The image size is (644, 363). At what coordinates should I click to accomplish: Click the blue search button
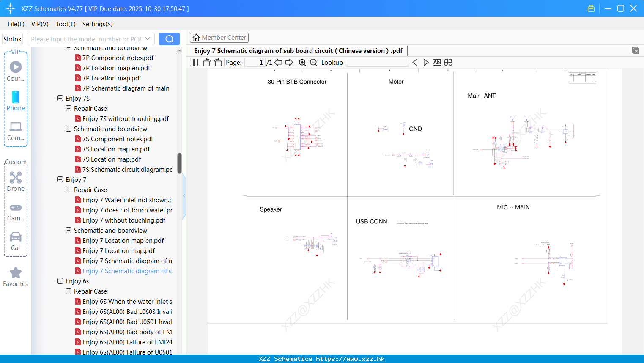(169, 39)
